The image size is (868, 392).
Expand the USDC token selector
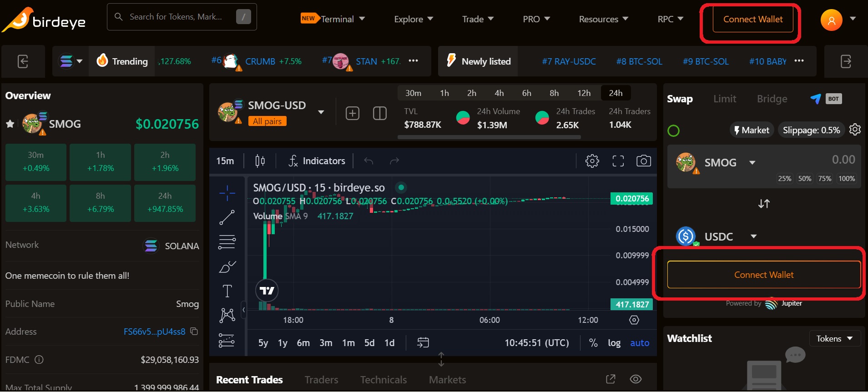coord(753,236)
